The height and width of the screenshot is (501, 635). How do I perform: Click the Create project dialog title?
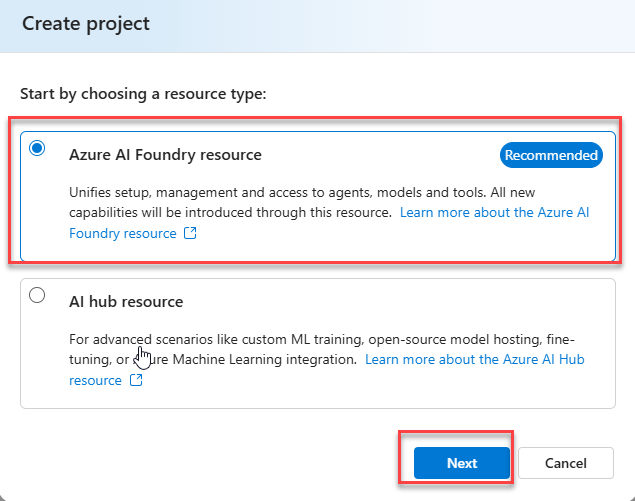click(86, 24)
